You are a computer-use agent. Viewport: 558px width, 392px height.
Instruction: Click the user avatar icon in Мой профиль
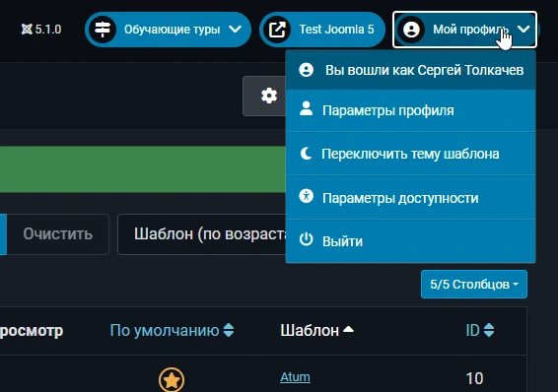411,30
